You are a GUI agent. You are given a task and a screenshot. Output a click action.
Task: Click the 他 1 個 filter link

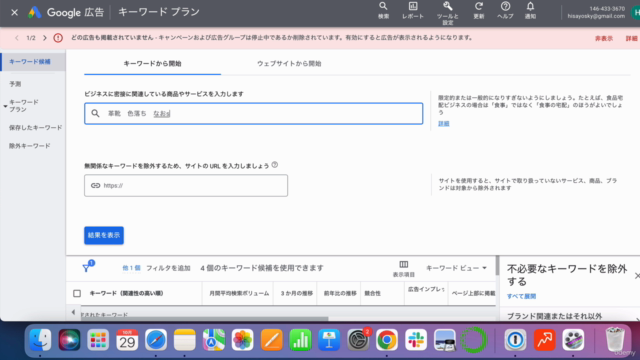point(131,268)
